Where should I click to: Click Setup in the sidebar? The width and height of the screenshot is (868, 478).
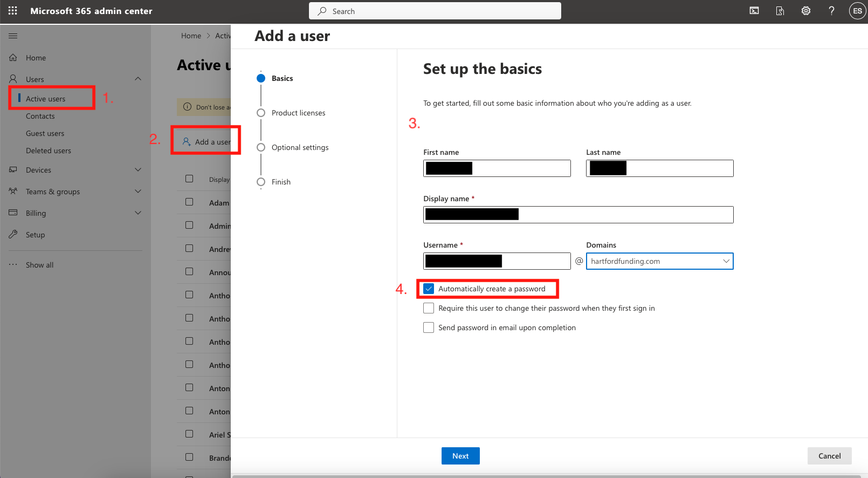coord(36,235)
